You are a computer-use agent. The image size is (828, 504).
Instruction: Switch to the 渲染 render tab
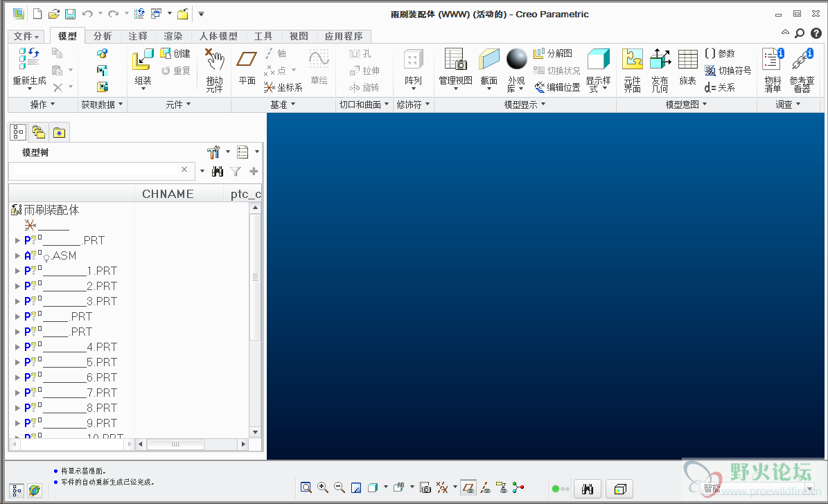[173, 36]
